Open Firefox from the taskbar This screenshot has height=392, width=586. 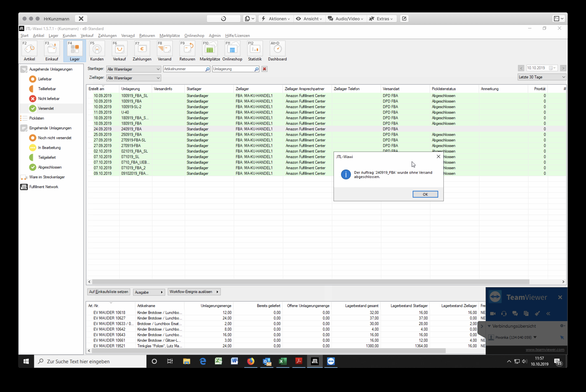click(250, 361)
